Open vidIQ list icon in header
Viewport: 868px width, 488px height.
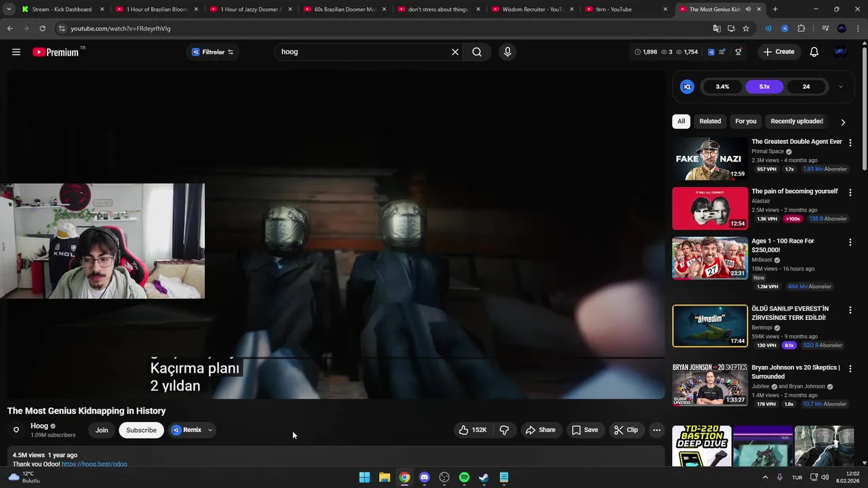click(722, 52)
